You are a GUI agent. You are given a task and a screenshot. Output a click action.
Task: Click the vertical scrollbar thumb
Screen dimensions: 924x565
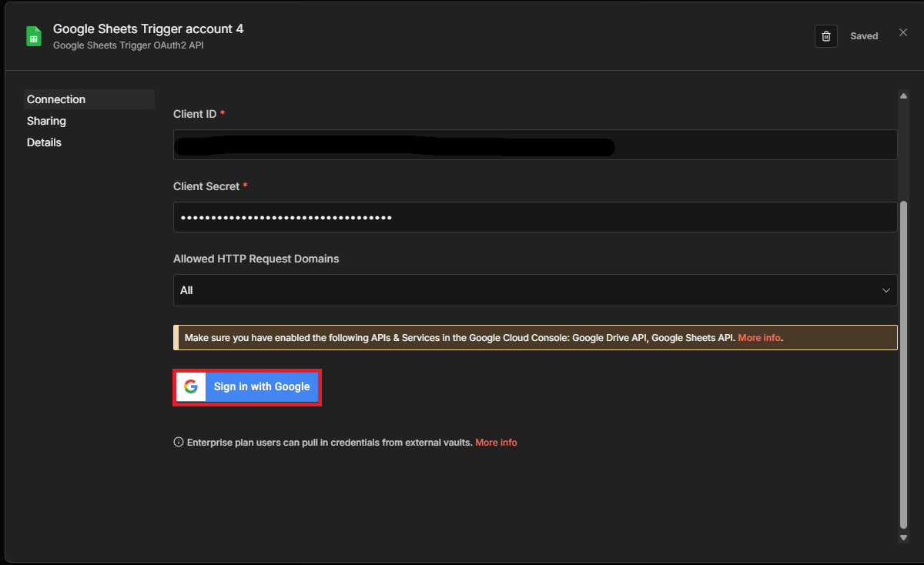tap(904, 362)
